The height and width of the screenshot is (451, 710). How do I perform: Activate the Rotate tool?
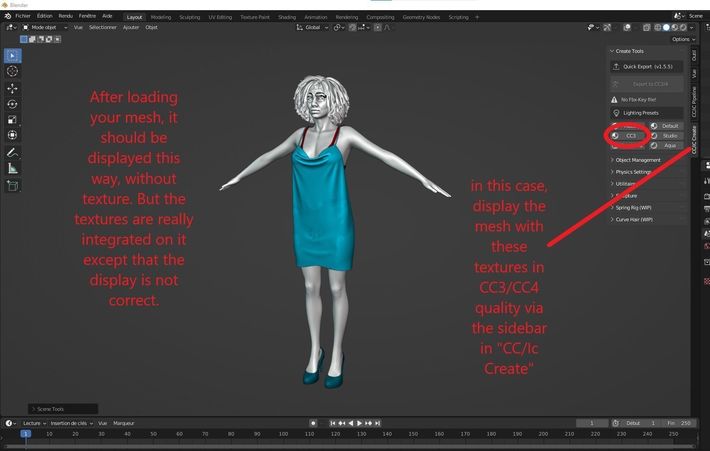pos(12,104)
